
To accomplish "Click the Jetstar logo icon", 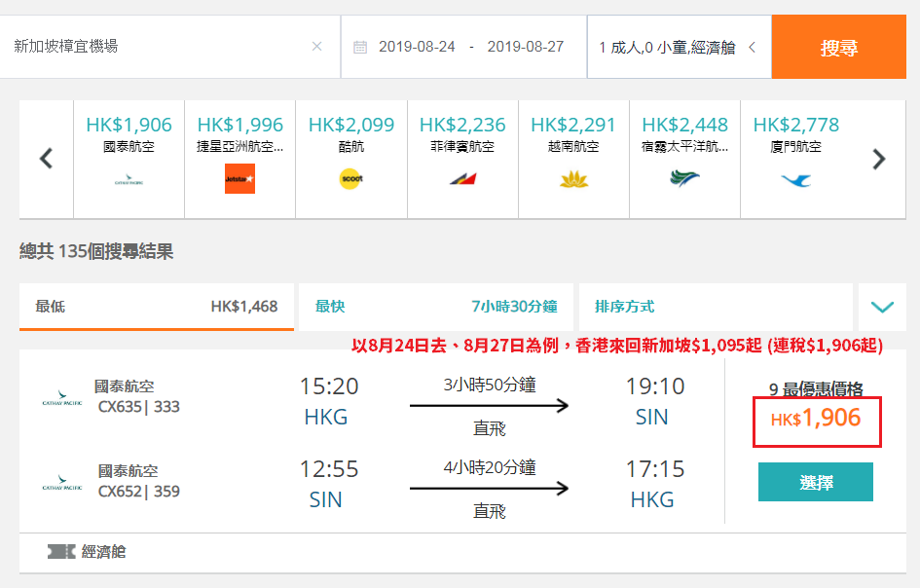I will click(239, 178).
